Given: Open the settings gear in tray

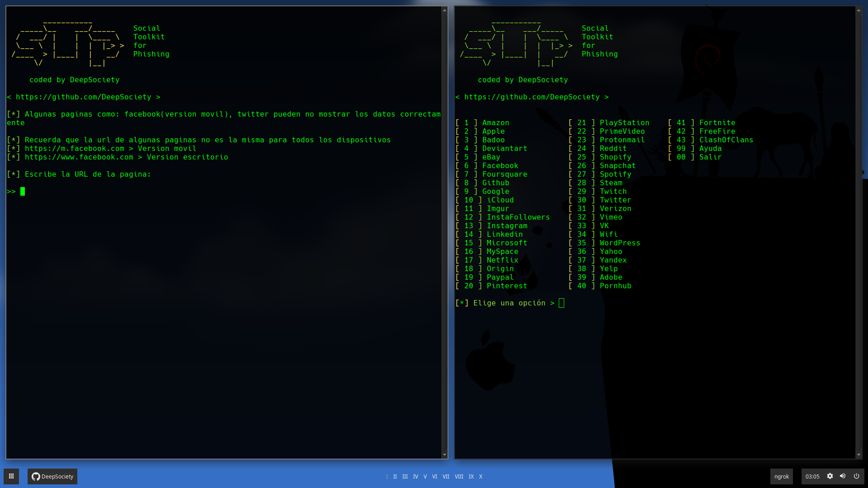Looking at the screenshot, I should tap(830, 476).
